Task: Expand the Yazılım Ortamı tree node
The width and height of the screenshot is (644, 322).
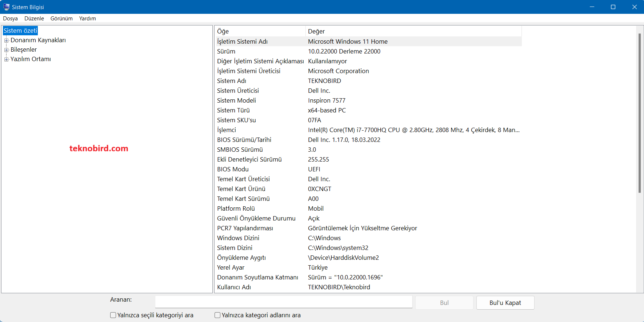Action: [6, 59]
